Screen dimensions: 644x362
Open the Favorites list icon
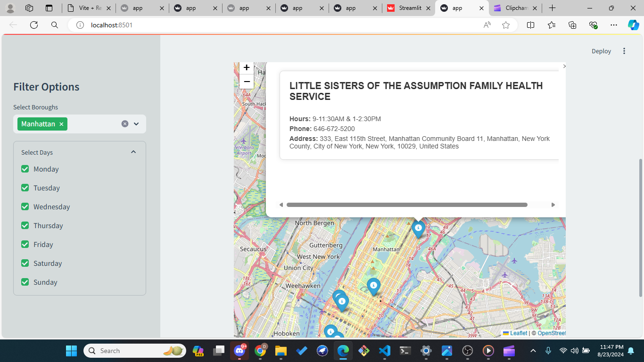coord(552,25)
